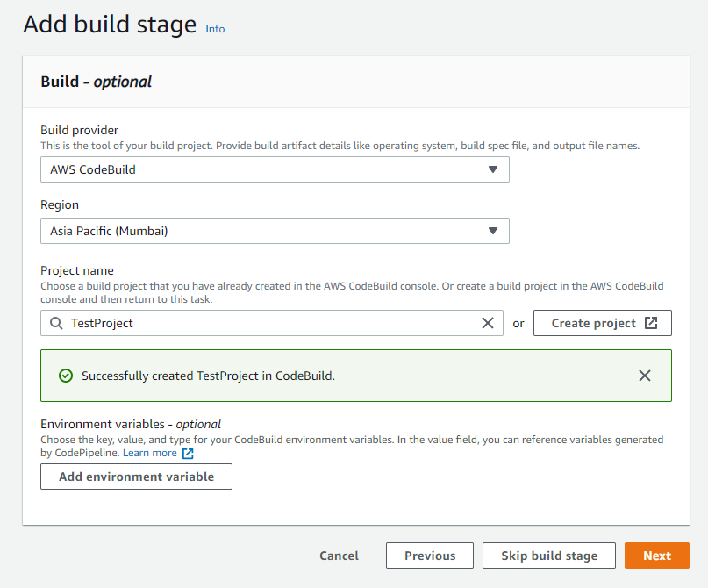Dismiss the success notification banner

[645, 376]
